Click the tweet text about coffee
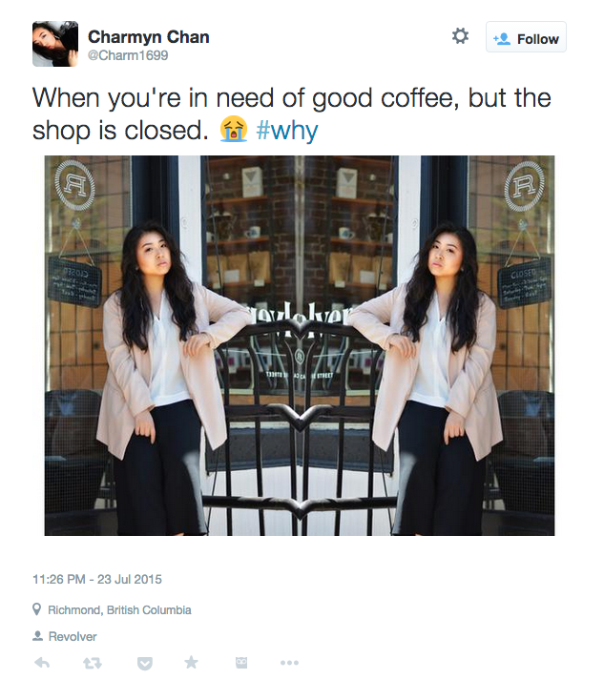Image resolution: width=604 pixels, height=700 pixels. [x=291, y=114]
